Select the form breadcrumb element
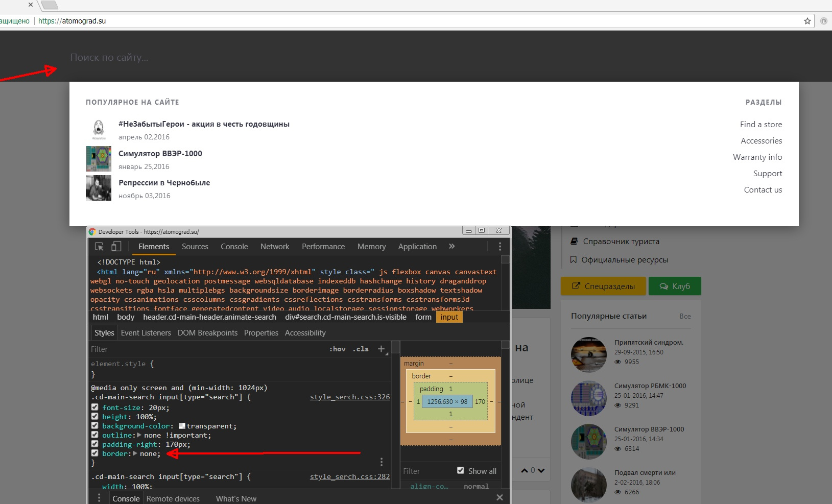832x504 pixels. [423, 317]
